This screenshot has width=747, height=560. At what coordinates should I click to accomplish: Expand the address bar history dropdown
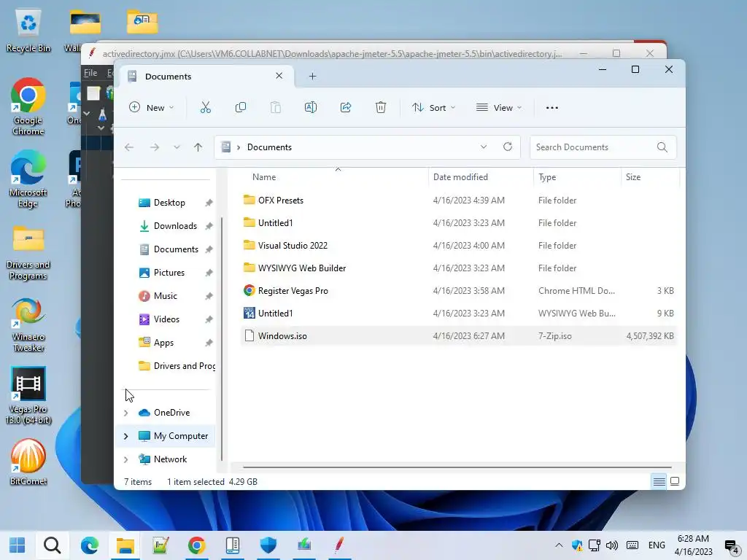[484, 147]
